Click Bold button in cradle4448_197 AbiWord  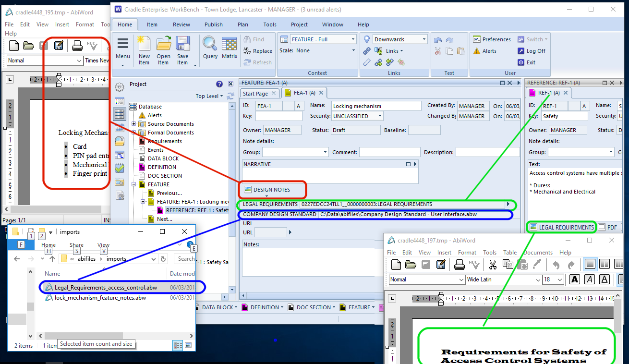click(575, 279)
